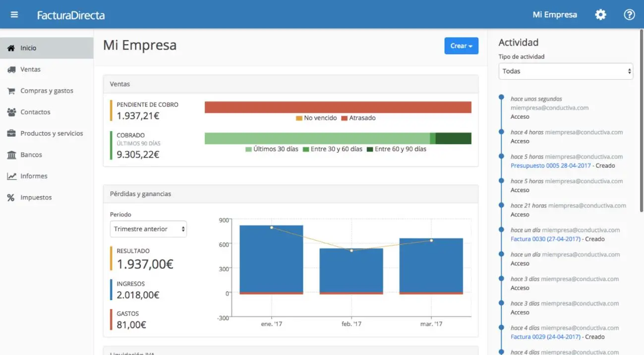Open Mi Empresa in the top bar

tap(554, 15)
